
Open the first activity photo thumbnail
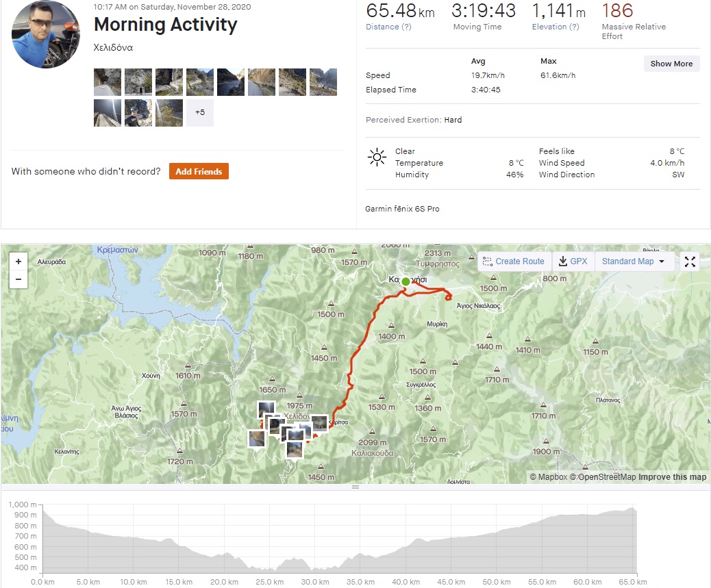tap(108, 82)
